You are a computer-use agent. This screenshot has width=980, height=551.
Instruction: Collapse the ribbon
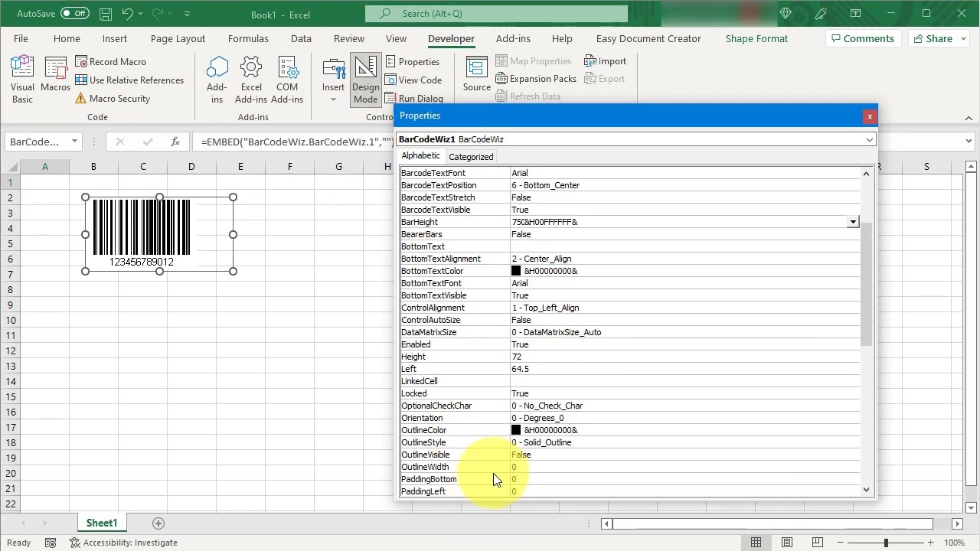tap(969, 118)
